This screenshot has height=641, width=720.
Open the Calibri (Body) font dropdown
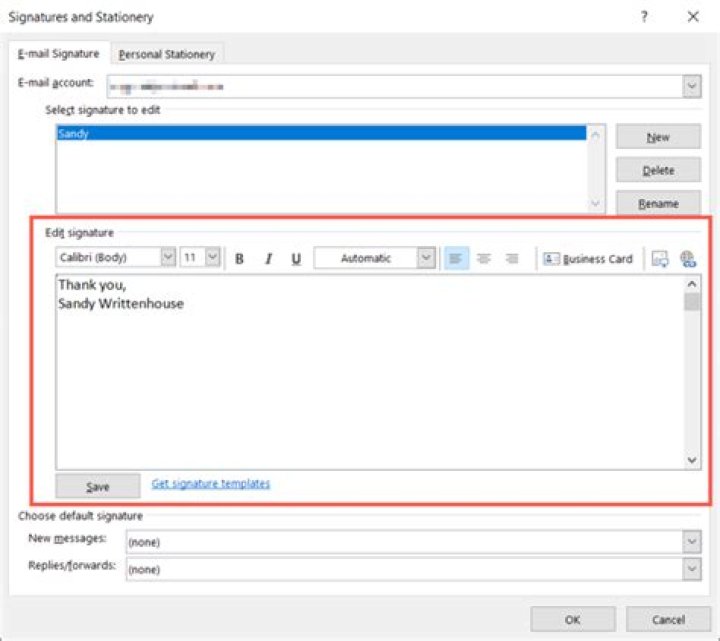(x=168, y=257)
